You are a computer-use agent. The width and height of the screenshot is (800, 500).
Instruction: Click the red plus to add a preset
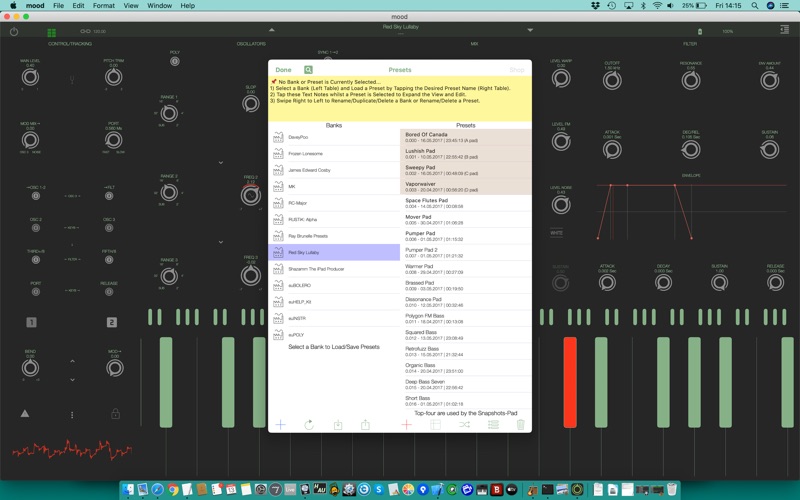pyautogui.click(x=406, y=424)
